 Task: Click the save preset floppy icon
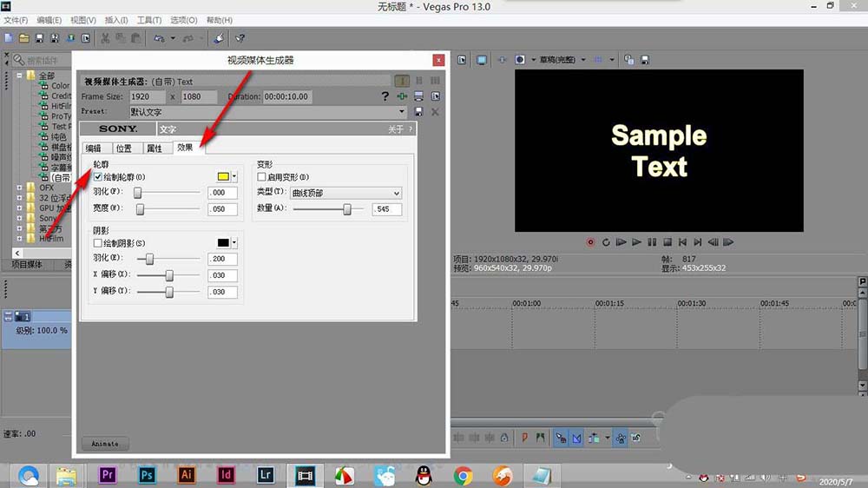[419, 112]
